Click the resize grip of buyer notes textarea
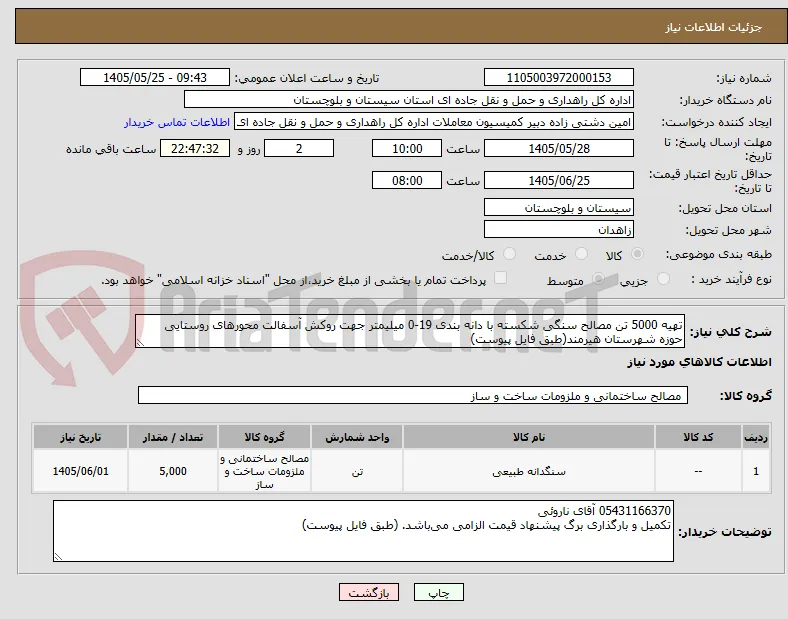The height and width of the screenshot is (619, 788). click(x=58, y=557)
